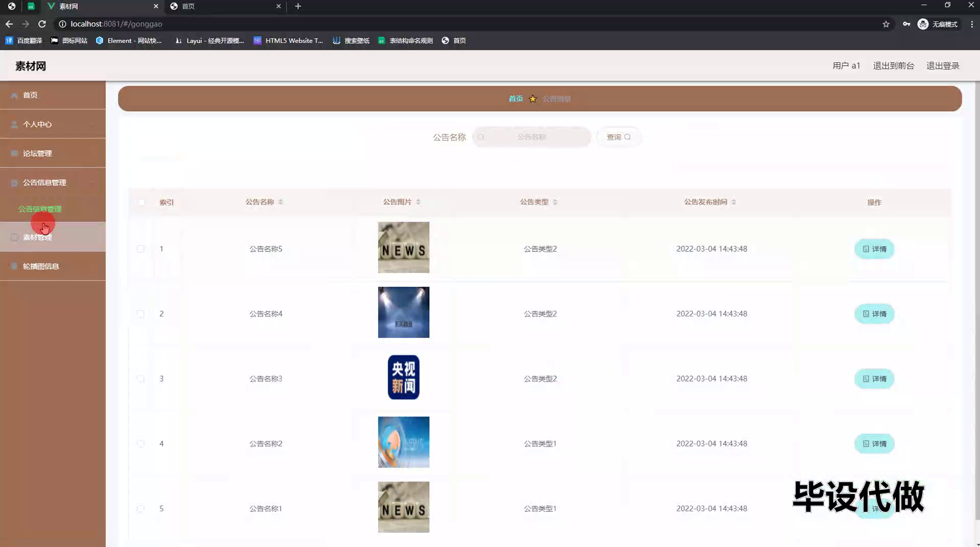Expand 素材管理 sidebar menu
Viewport: 980px width, 547px height.
(x=53, y=237)
